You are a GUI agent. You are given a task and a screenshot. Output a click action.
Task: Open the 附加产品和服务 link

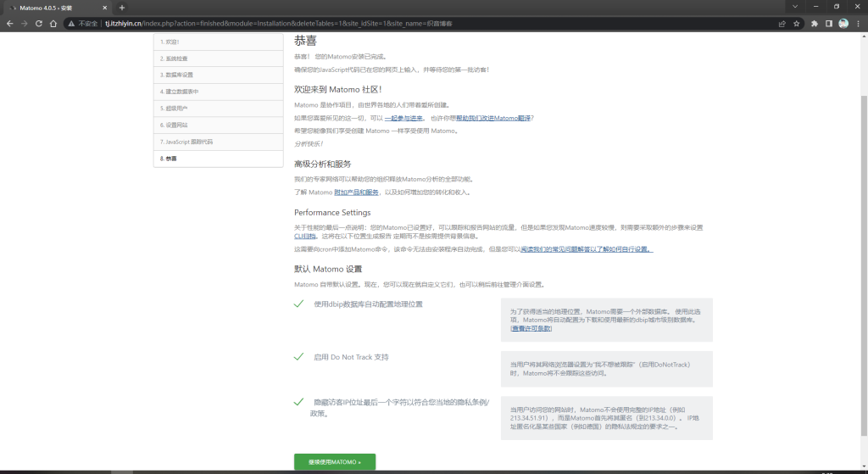(x=357, y=192)
